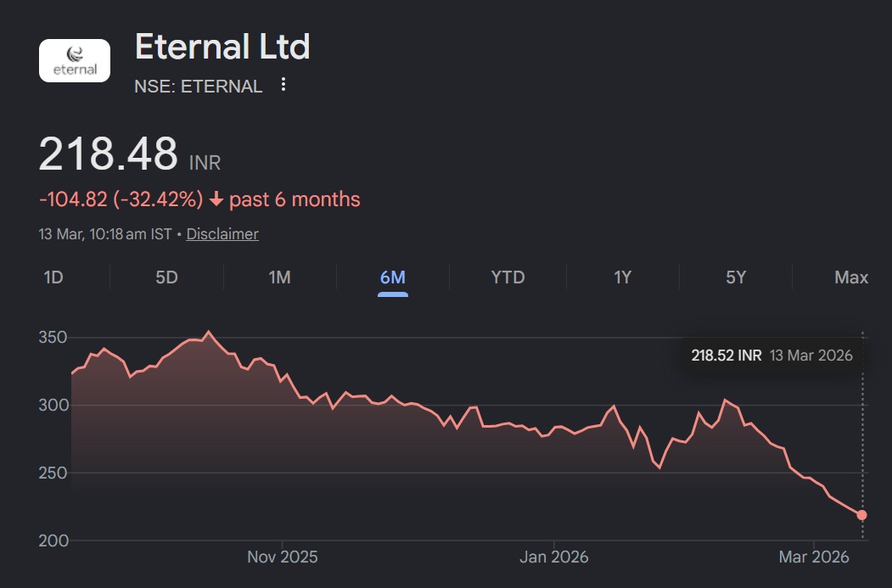Open the Disclaimer link
Viewport: 892px width, 588px height.
tap(222, 233)
